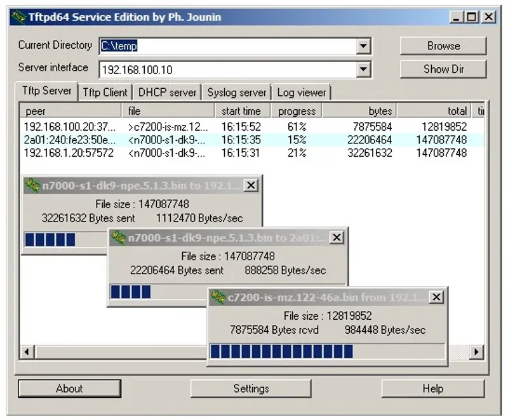Open Settings dialog
508x420 pixels.
pyautogui.click(x=251, y=388)
